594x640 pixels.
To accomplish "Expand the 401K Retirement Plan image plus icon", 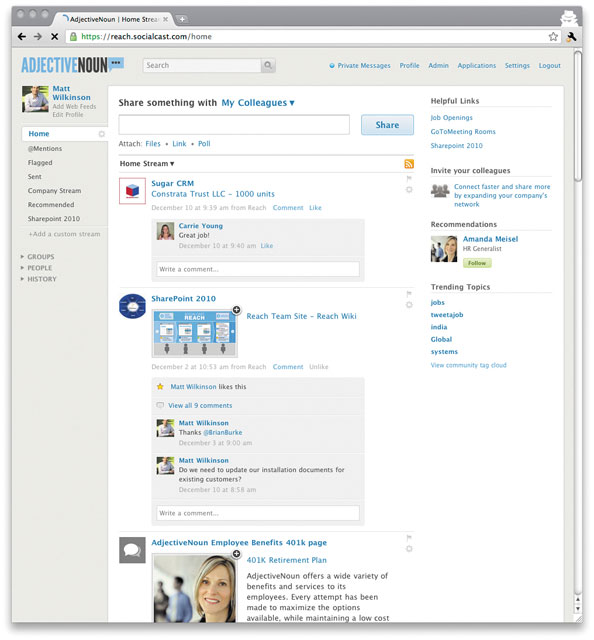I will (x=236, y=554).
